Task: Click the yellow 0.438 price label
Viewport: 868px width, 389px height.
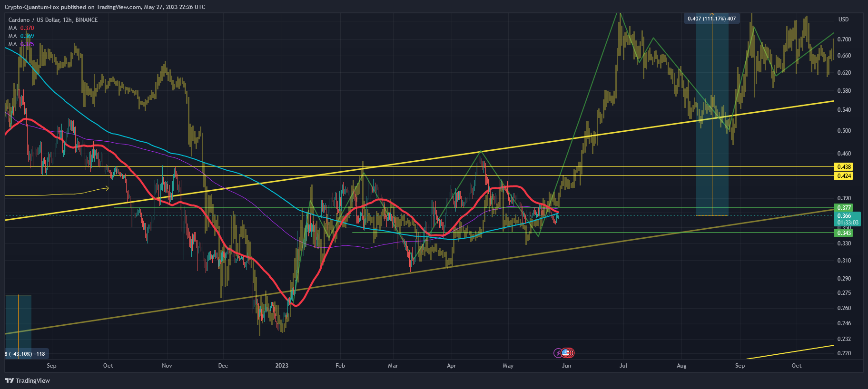Action: tap(844, 167)
